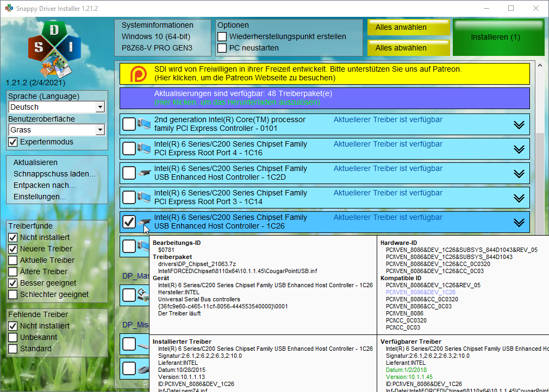Screen dimensions: 549x392
Task: Click the Bearbeitungs-ID $0781 value
Action: (x=166, y=250)
